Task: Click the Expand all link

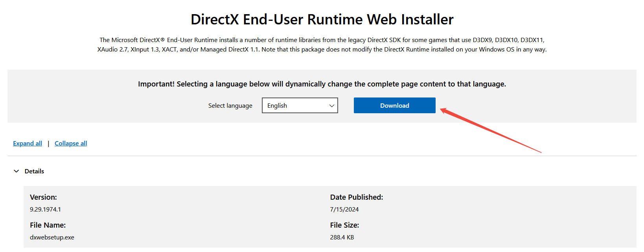Action: click(28, 143)
